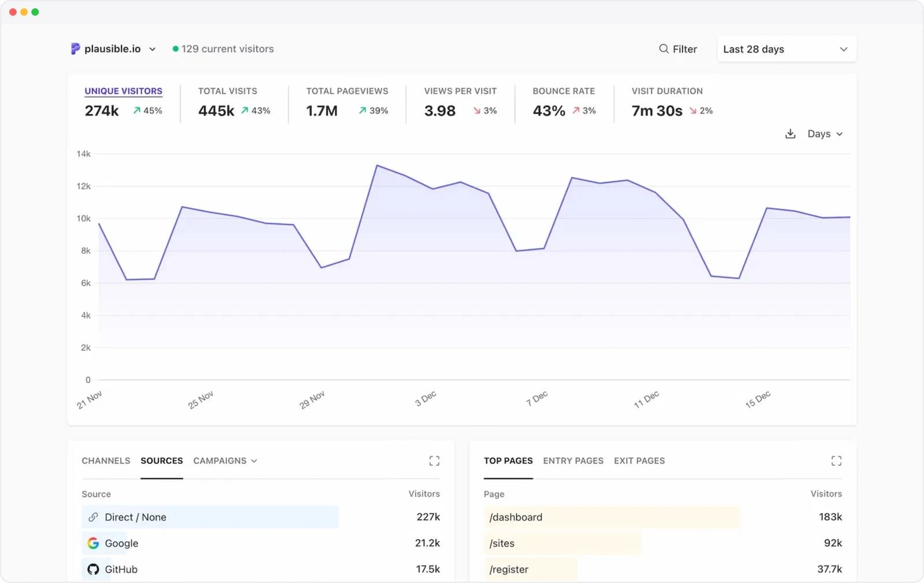
Task: Open the Filter search icon
Action: pyautogui.click(x=663, y=49)
